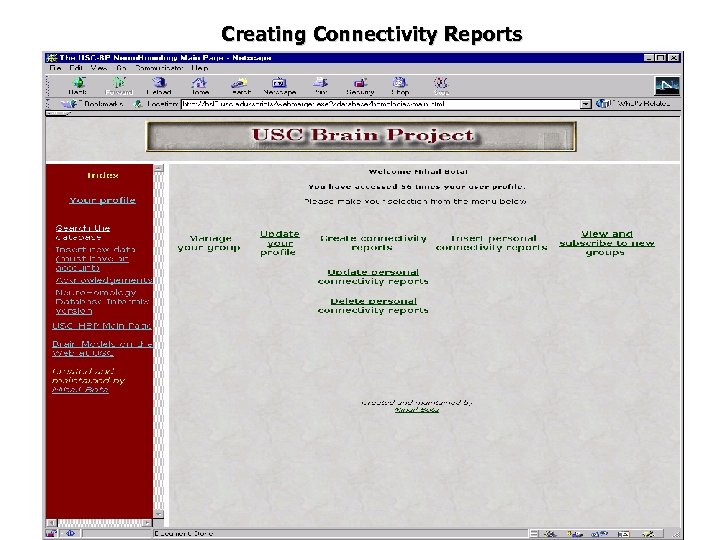Click inside the Location URL field

381,104
